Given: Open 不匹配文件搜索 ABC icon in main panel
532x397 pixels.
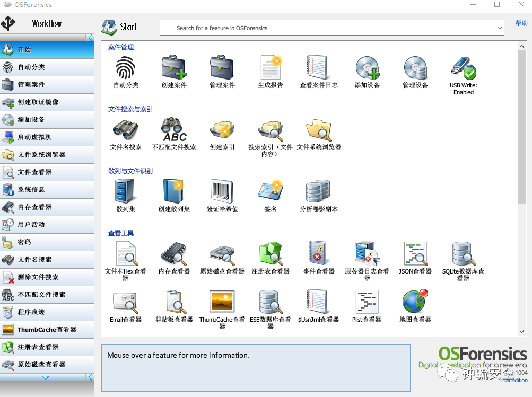Looking at the screenshot, I should click(174, 129).
